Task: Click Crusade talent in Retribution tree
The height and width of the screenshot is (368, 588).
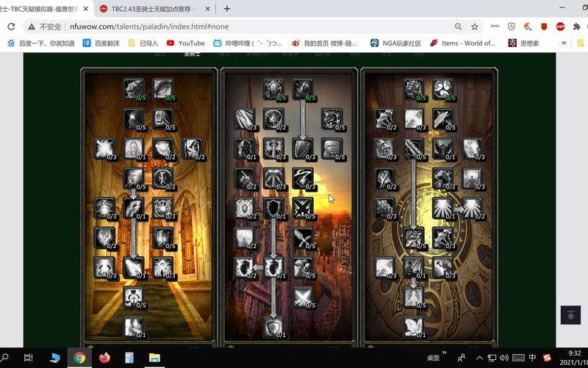Action: pyautogui.click(x=472, y=177)
